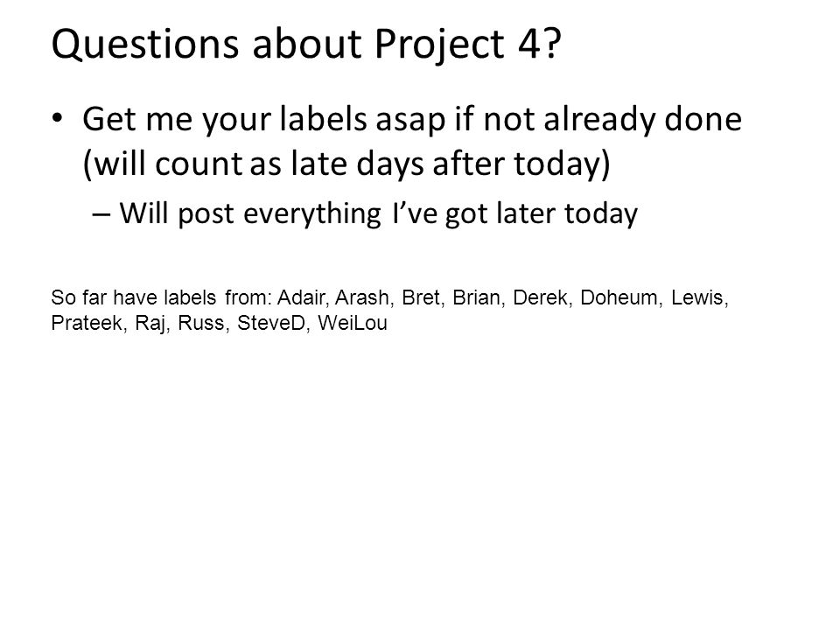Click '(will count as late days after today)' line

coord(346,164)
